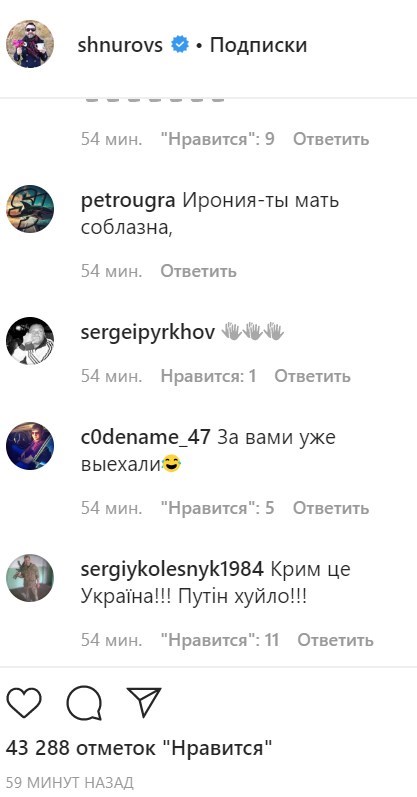View 11 likes on sergiykolesnyk1984's comment

point(220,640)
